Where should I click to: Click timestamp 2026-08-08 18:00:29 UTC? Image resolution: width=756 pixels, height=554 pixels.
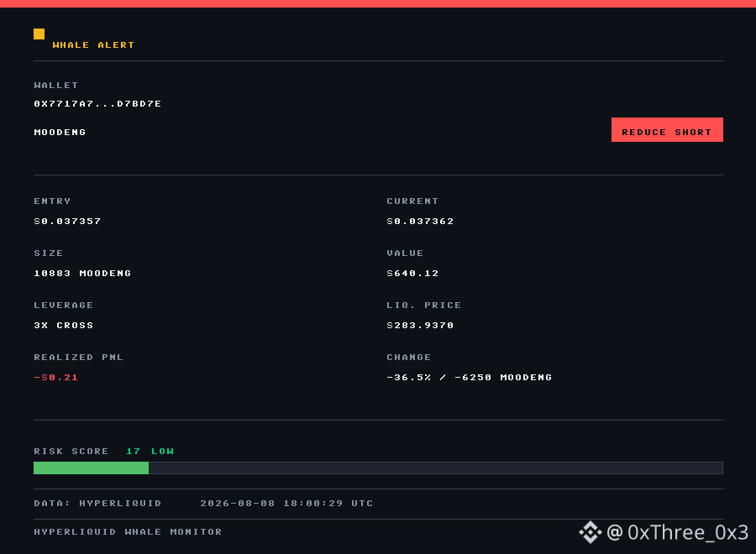286,504
